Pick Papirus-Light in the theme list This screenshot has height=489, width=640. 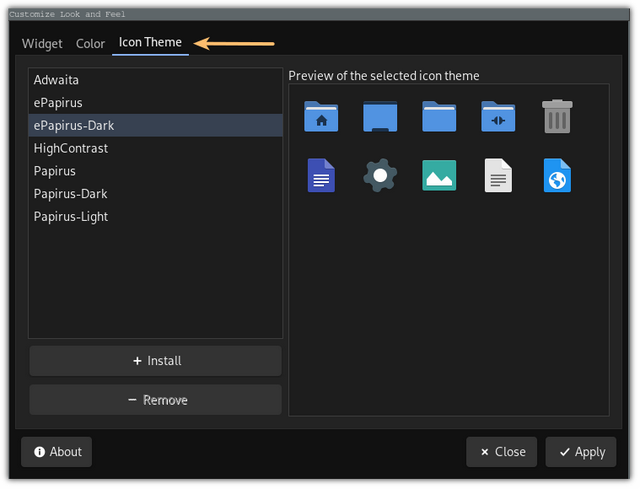click(x=70, y=217)
